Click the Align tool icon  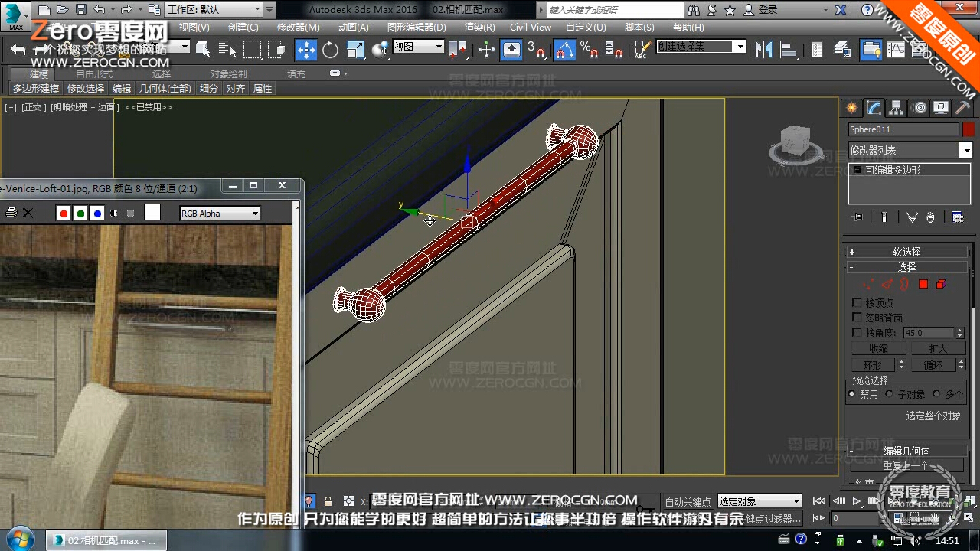tap(788, 51)
